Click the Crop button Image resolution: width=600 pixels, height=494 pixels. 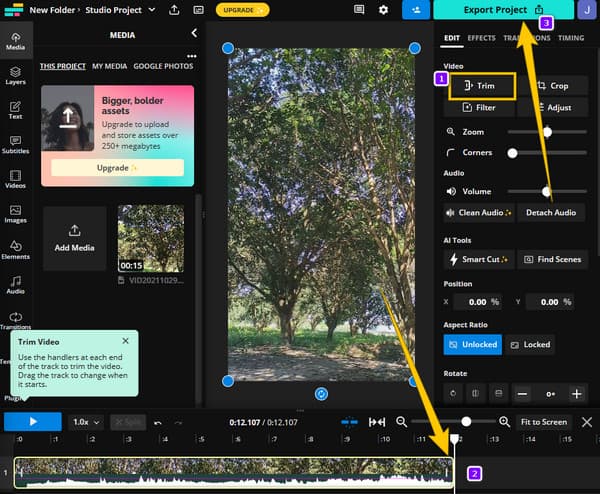[553, 86]
